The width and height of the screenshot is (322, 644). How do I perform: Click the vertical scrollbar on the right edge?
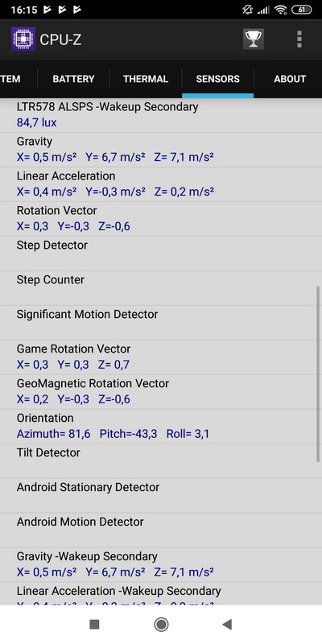tap(318, 374)
